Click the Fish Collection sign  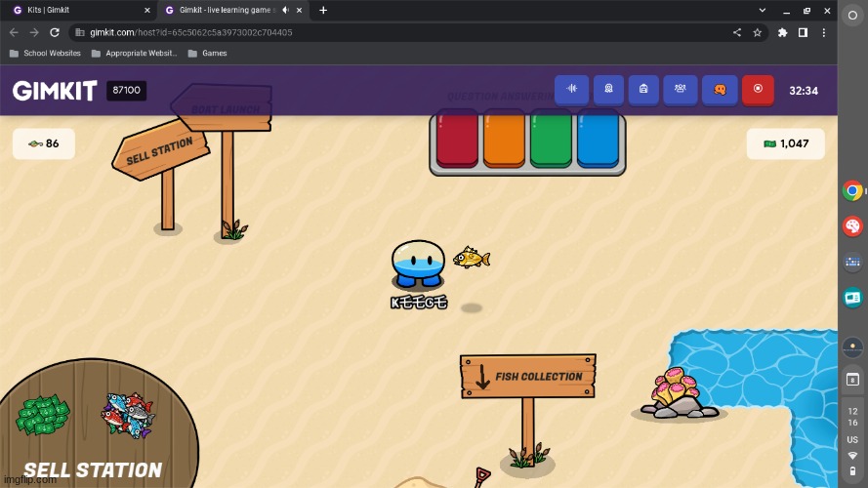pyautogui.click(x=528, y=376)
